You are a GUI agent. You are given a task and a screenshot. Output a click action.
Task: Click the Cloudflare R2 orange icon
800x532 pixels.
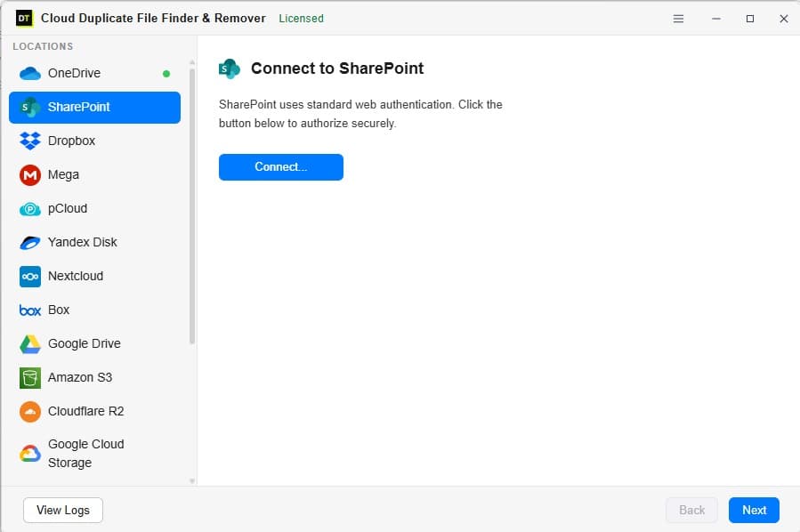(30, 412)
